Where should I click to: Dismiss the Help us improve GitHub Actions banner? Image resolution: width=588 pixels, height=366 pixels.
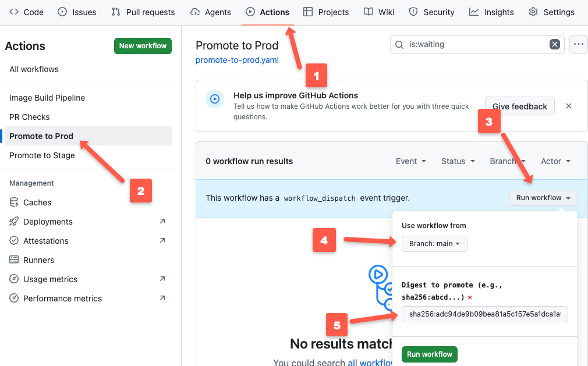tap(569, 106)
